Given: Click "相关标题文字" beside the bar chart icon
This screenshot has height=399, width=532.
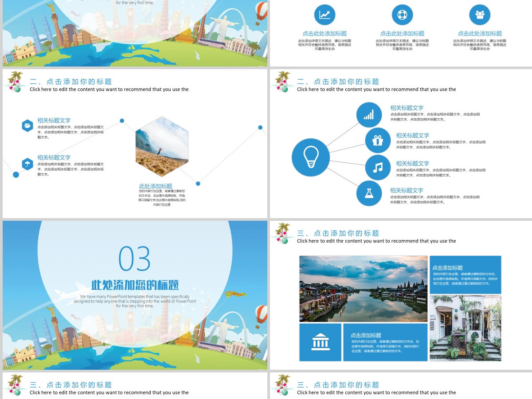Looking at the screenshot, I should point(407,108).
